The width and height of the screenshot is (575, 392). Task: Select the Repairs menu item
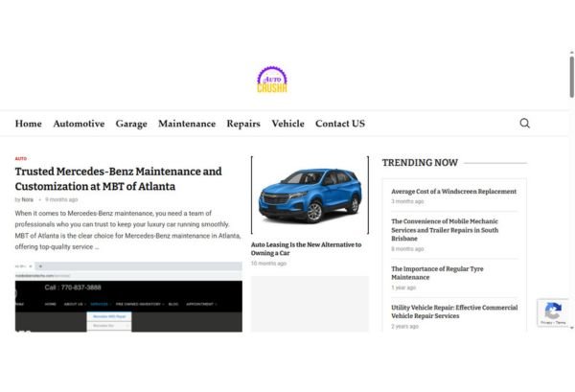(x=243, y=124)
